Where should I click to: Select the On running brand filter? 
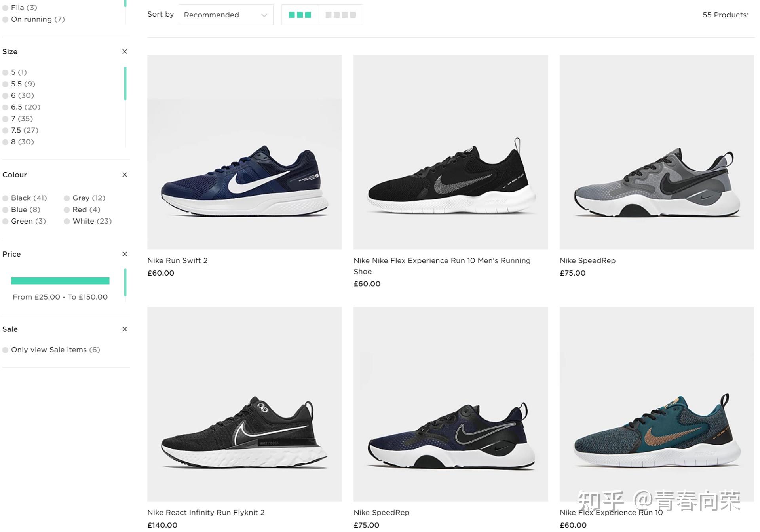coord(34,19)
